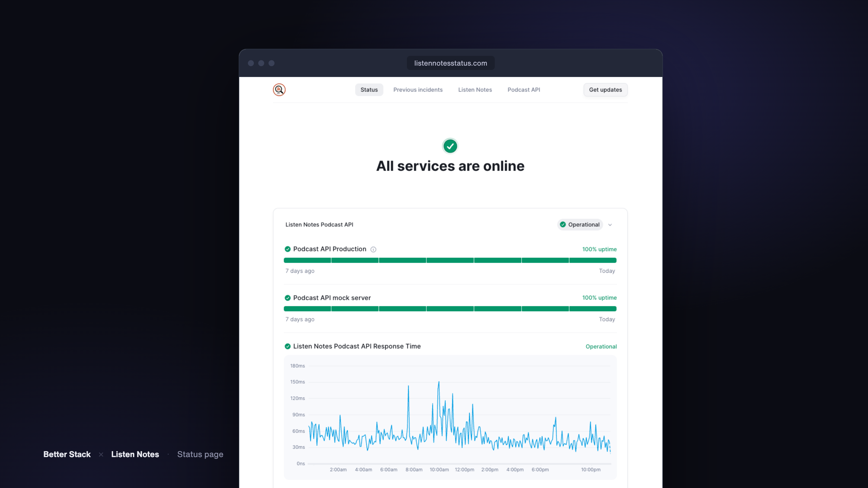Click the Today label under mock server bar
The width and height of the screenshot is (868, 488).
tap(607, 319)
